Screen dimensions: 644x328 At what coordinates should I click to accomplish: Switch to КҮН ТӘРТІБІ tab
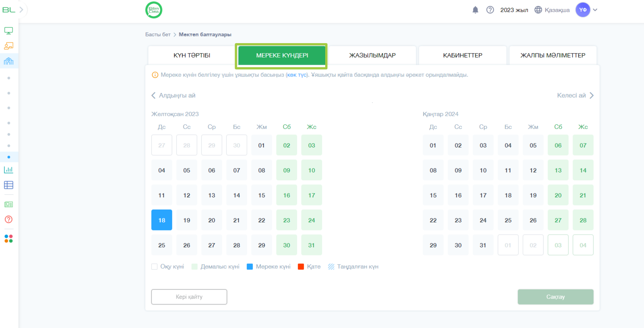(192, 55)
